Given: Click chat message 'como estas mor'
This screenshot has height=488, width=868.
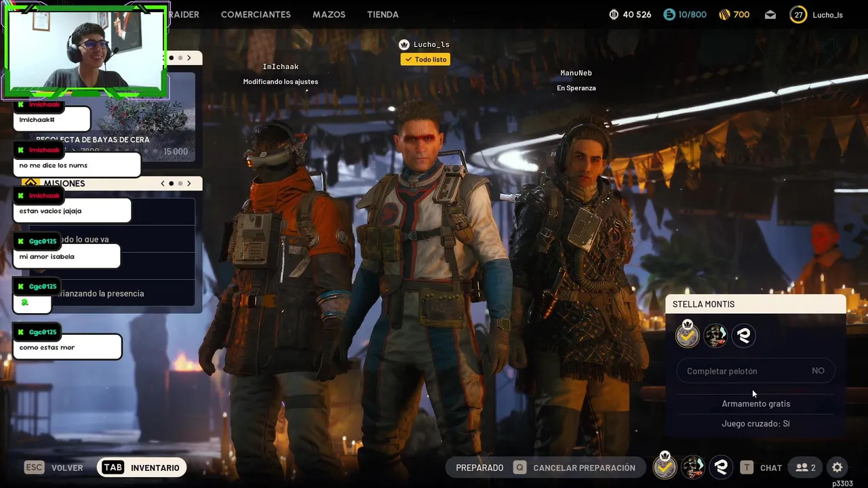Looking at the screenshot, I should coord(67,347).
